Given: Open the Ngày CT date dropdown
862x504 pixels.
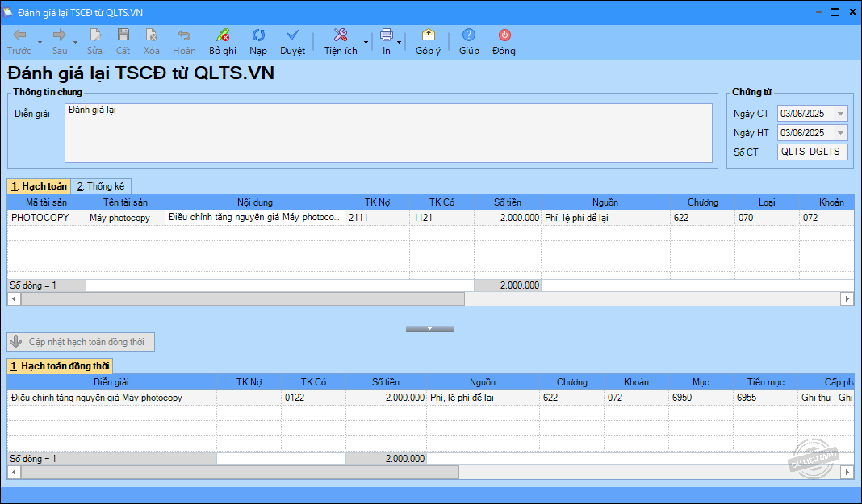Looking at the screenshot, I should [840, 114].
